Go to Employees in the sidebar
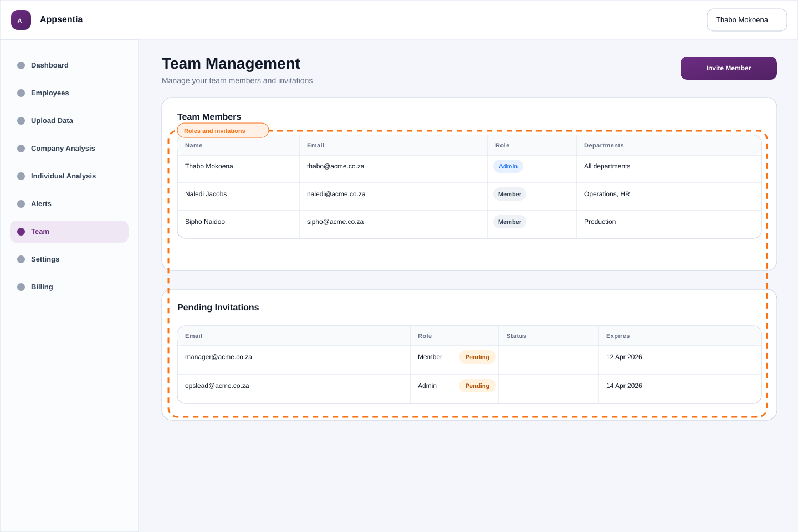The height and width of the screenshot is (532, 798). 69,93
